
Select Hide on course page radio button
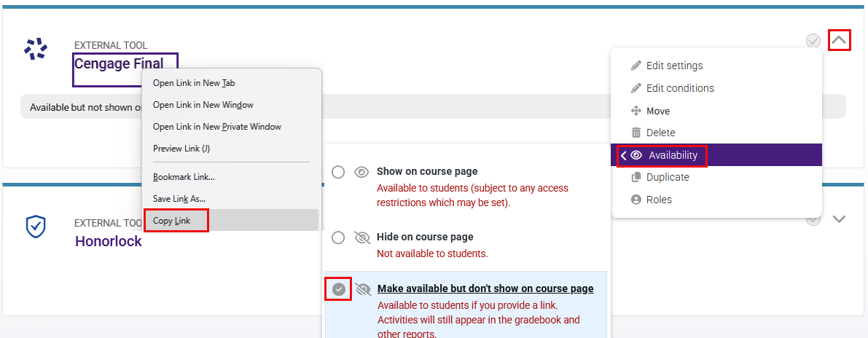point(338,237)
